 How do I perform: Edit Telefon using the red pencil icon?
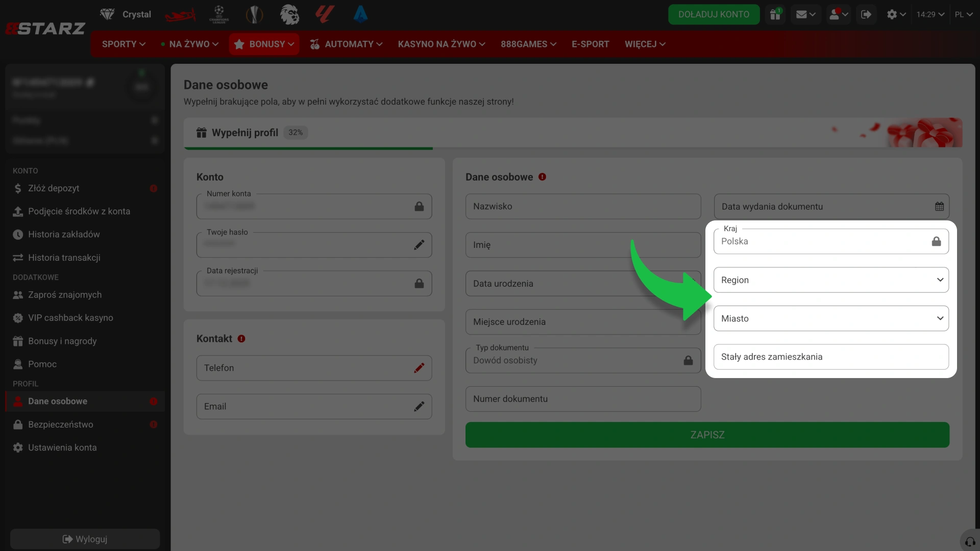click(419, 368)
